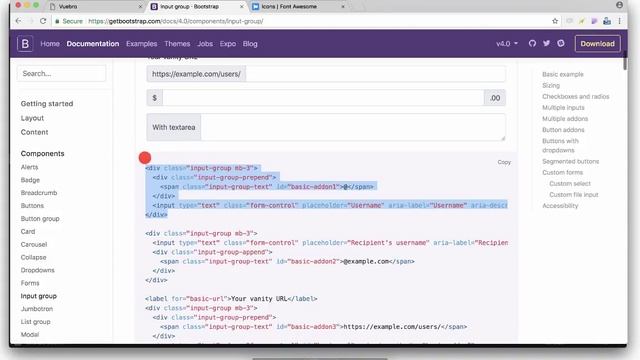The width and height of the screenshot is (640, 360).
Task: Jump to Multiple addons section
Action: click(x=565, y=118)
